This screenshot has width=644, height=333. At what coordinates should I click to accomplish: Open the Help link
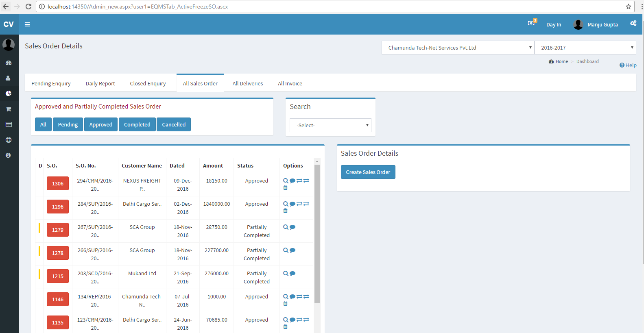pos(628,65)
